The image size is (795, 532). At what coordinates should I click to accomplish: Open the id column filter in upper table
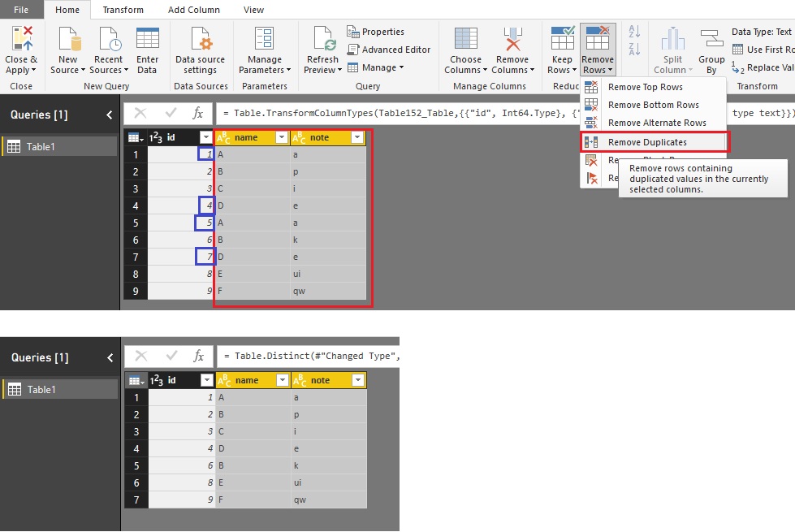205,137
